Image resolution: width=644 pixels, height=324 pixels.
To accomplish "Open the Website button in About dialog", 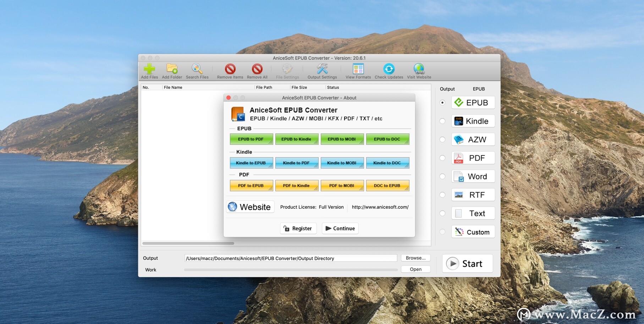I will pos(250,207).
